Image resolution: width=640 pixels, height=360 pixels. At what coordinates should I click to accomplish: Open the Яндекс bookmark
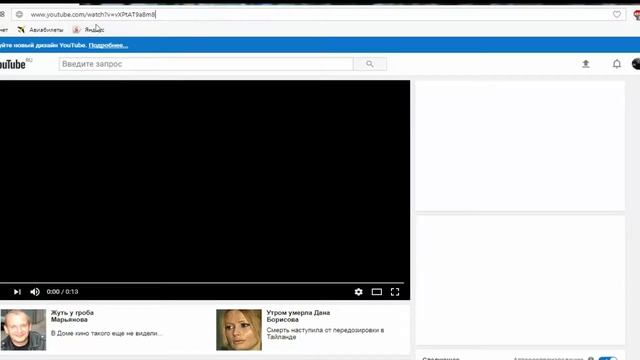(x=89, y=30)
